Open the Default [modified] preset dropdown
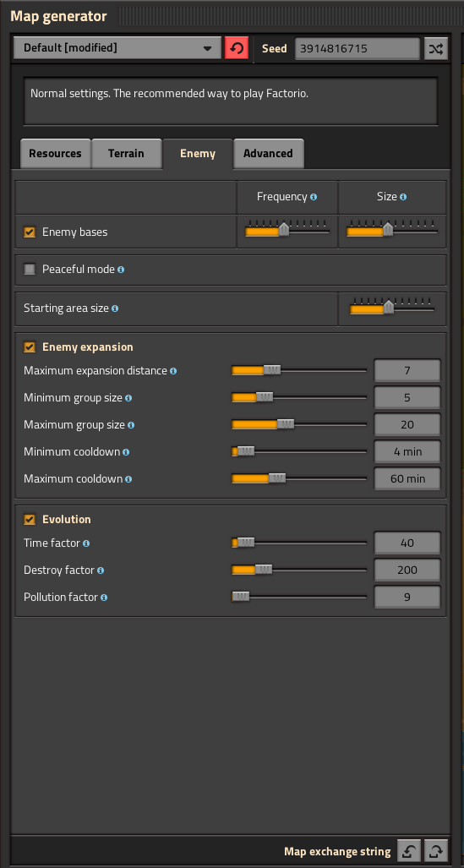 117,48
